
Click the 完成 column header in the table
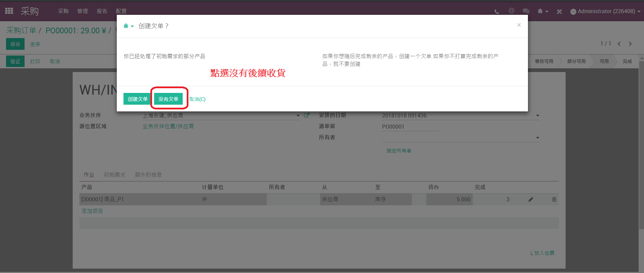pos(480,187)
